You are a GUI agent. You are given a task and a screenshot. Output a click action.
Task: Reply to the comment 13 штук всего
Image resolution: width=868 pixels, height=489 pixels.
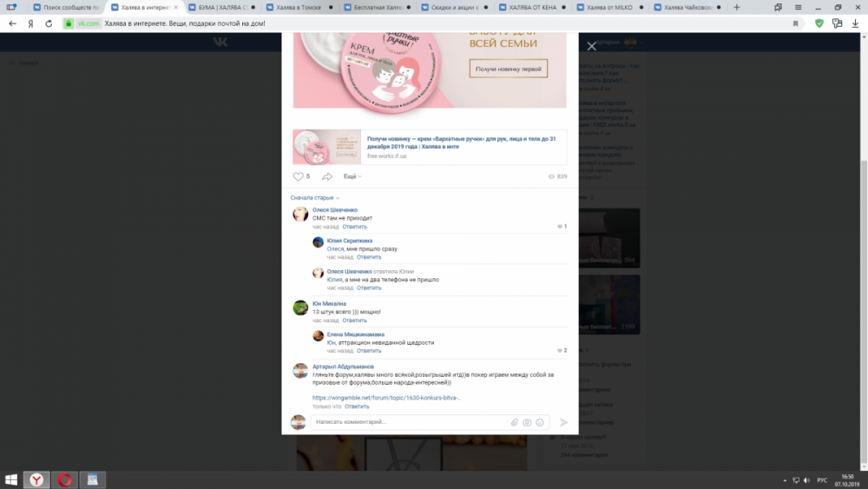[354, 320]
